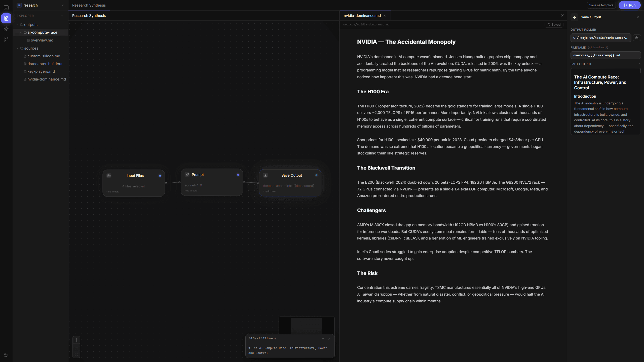Collapse the run result popup with chevron

click(x=323, y=339)
